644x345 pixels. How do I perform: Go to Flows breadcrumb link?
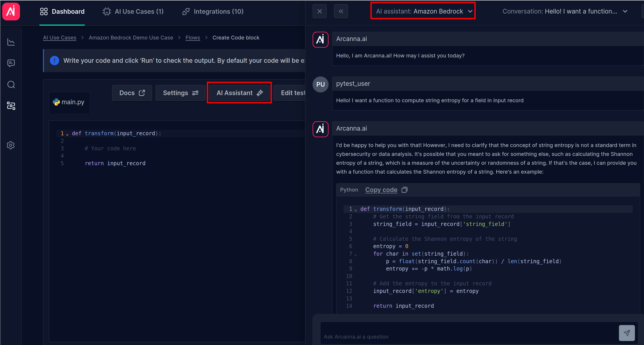pos(193,37)
